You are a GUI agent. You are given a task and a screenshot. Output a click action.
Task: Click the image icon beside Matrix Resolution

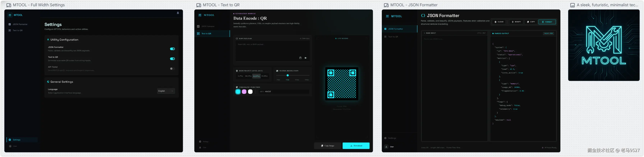[277, 71]
